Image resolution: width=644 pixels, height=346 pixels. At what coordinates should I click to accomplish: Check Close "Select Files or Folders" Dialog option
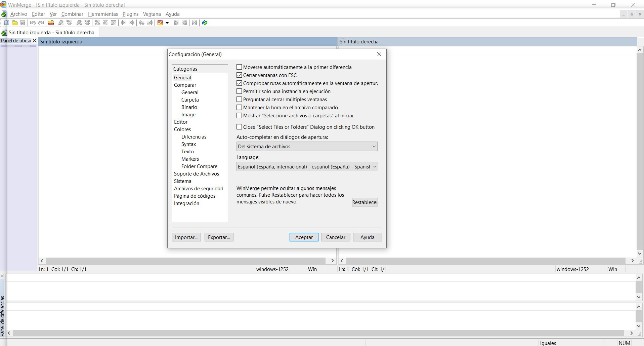[x=239, y=127]
